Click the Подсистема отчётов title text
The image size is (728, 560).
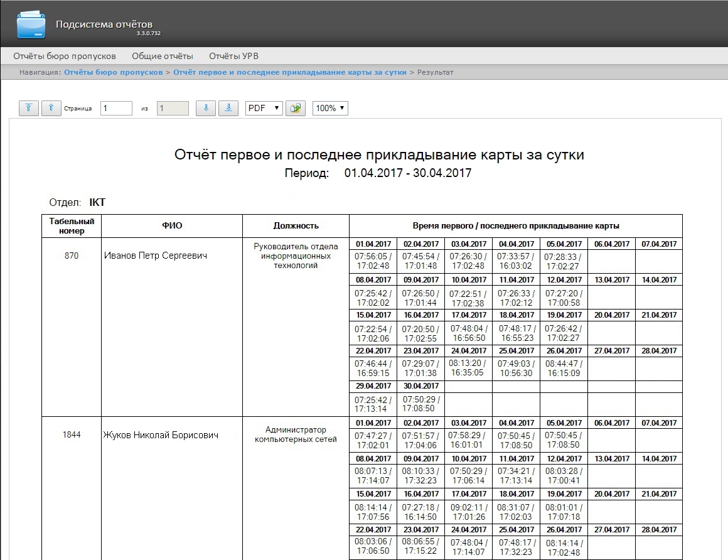tap(104, 24)
